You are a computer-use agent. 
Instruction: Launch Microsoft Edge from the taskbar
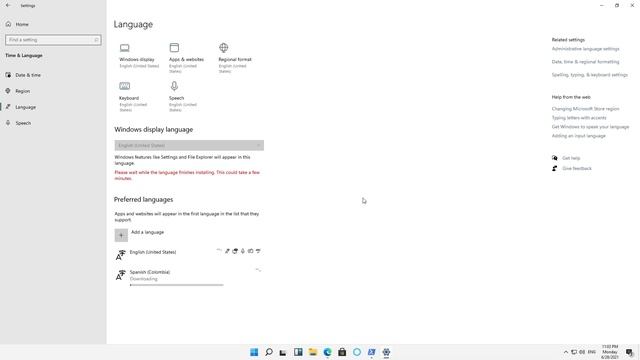[327, 352]
